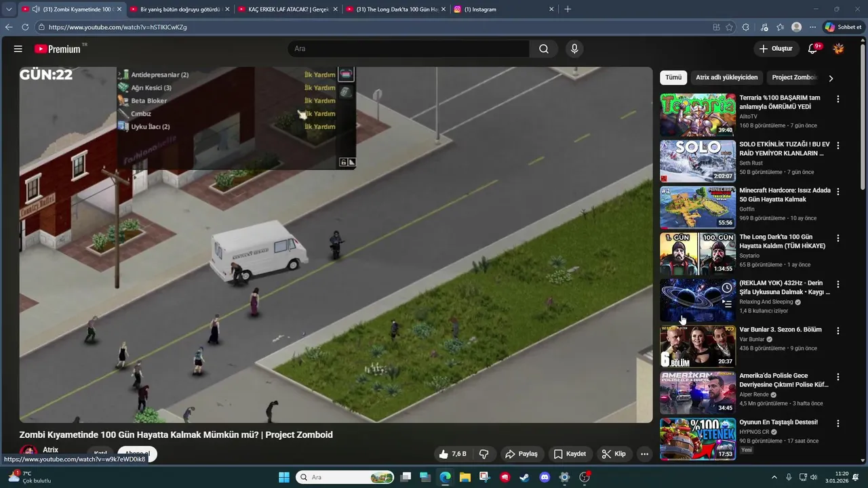Image resolution: width=868 pixels, height=488 pixels.
Task: Open the Atrix channel name link
Action: [50, 450]
